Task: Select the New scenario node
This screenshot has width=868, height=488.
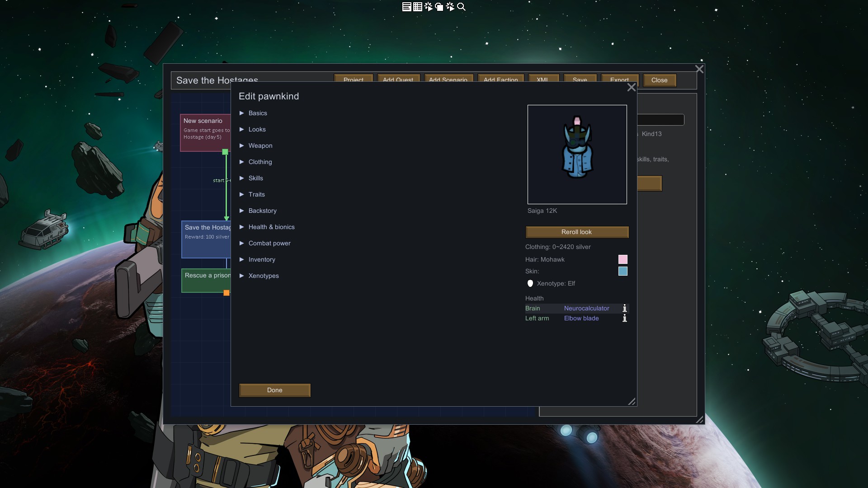Action: (206, 133)
